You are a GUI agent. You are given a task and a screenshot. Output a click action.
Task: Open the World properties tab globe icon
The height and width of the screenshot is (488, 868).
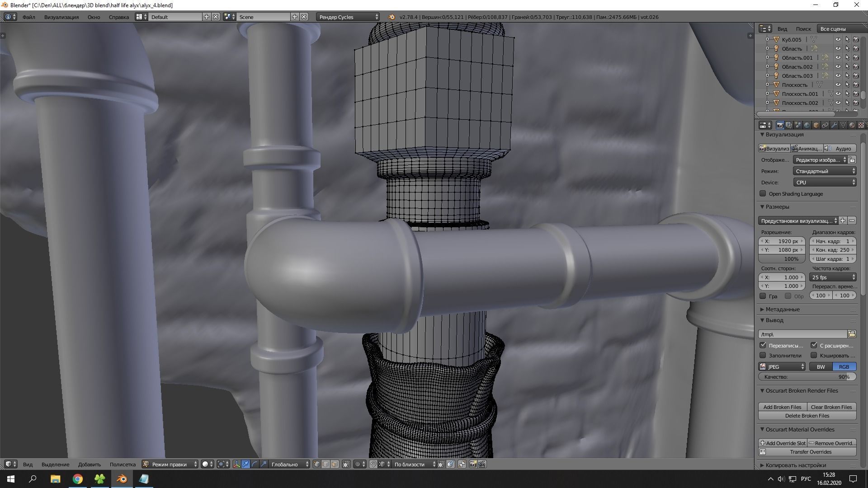click(807, 125)
